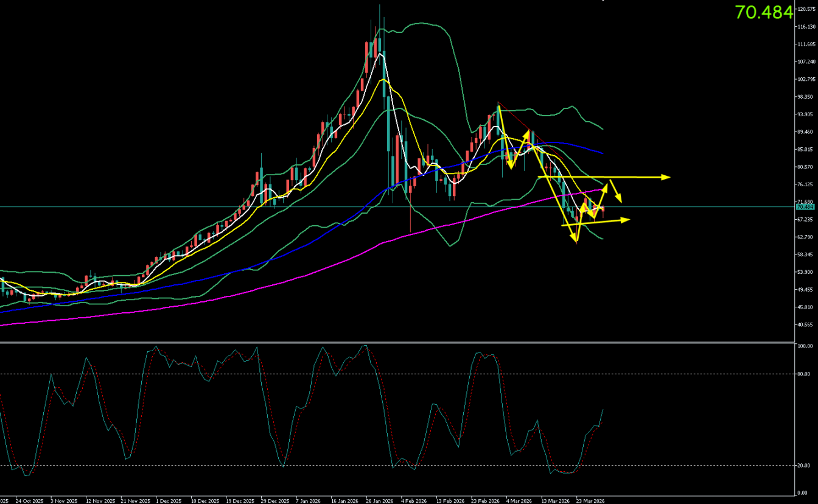
Task: Click the large green 70.484 price readout
Action: coord(763,12)
